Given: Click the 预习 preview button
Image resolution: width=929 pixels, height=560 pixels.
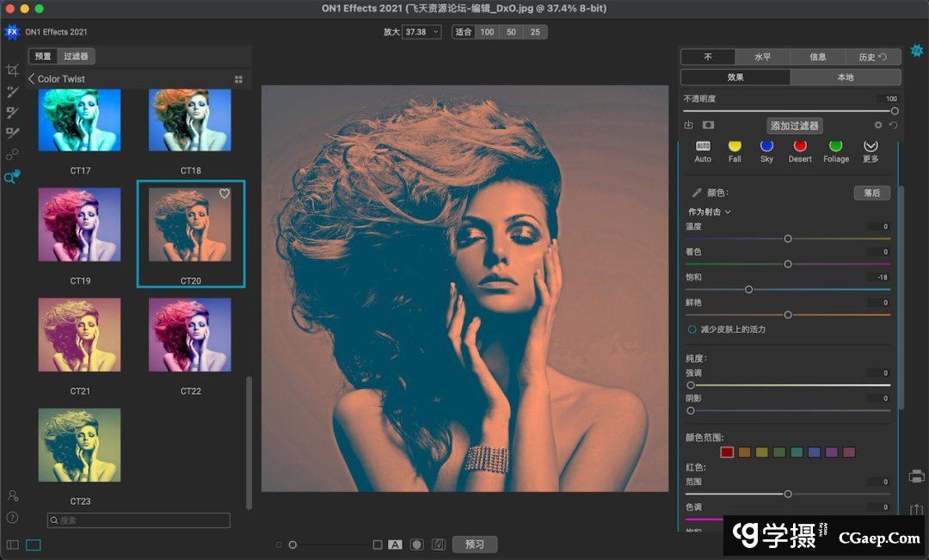Looking at the screenshot, I should (x=475, y=545).
